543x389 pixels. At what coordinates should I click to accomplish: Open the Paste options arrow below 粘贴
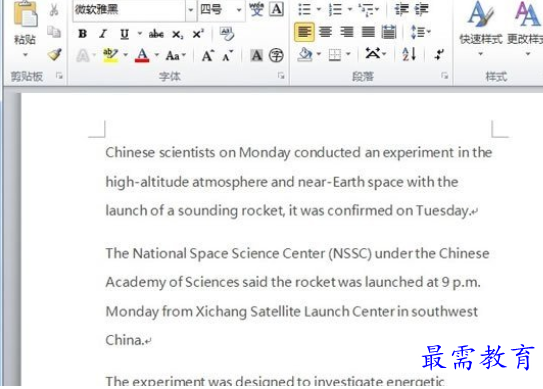25,55
